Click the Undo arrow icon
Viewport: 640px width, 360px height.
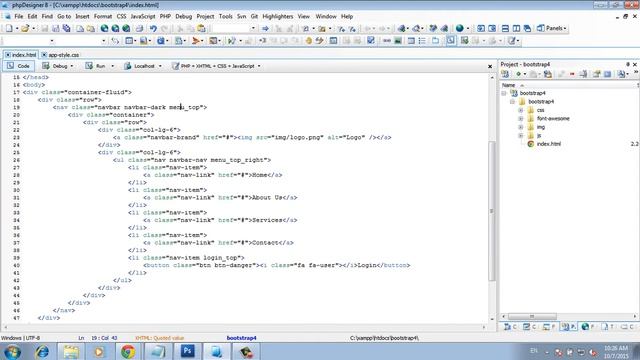(x=153, y=28)
